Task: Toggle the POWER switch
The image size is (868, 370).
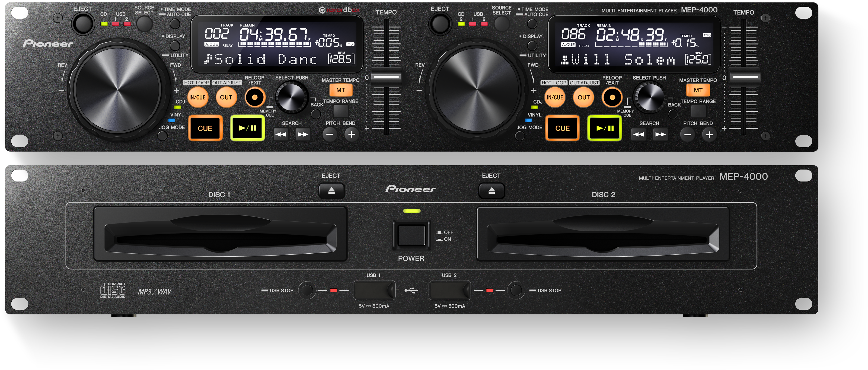Action: coord(411,235)
